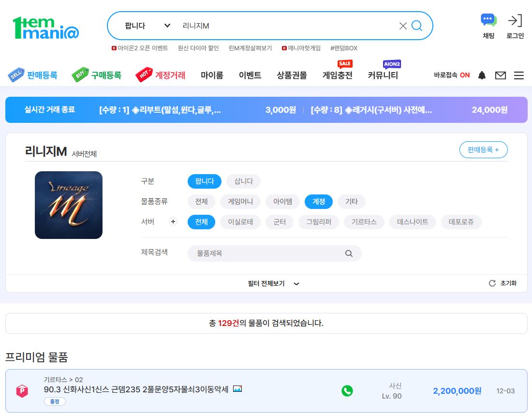Image resolution: width=532 pixels, height=416 pixels.
Task: Open 매니아핫게임 link
Action: 301,48
